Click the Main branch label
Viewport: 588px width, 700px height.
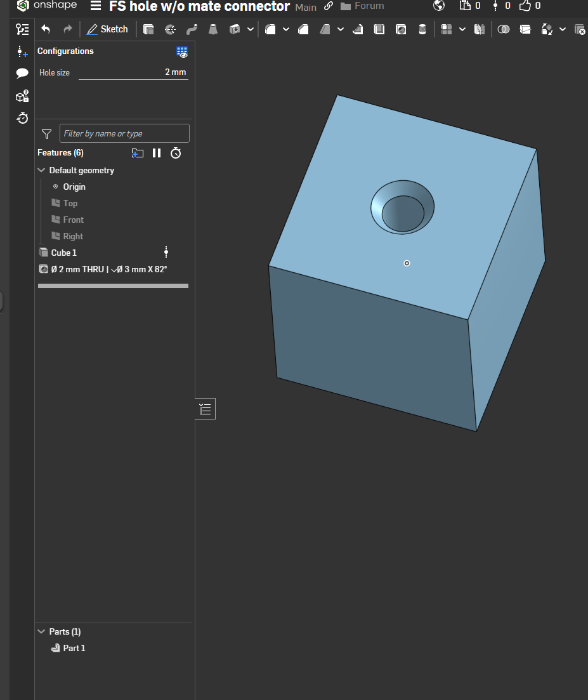pos(306,7)
